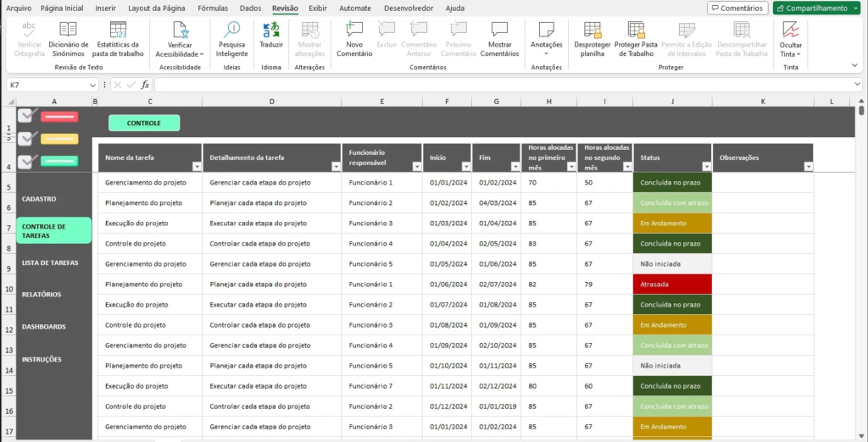Go to the DASHBOARDS sidebar button
Image resolution: width=868 pixels, height=442 pixels.
tap(44, 327)
